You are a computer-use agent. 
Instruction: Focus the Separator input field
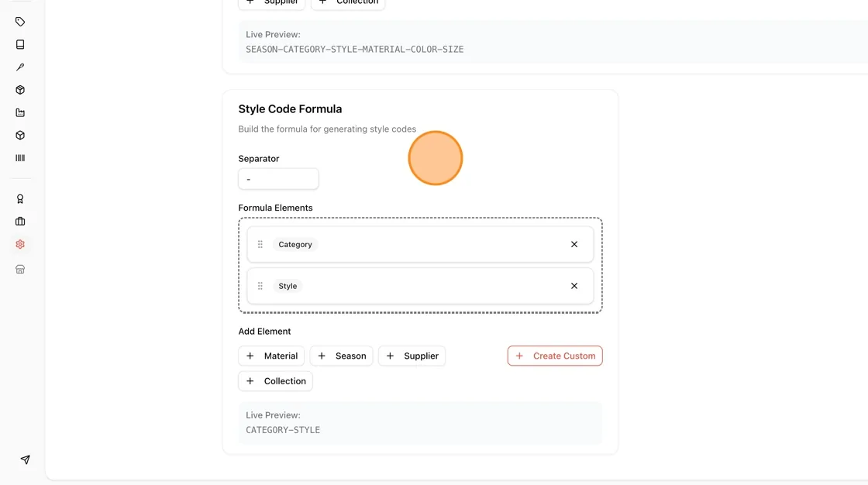pyautogui.click(x=278, y=179)
